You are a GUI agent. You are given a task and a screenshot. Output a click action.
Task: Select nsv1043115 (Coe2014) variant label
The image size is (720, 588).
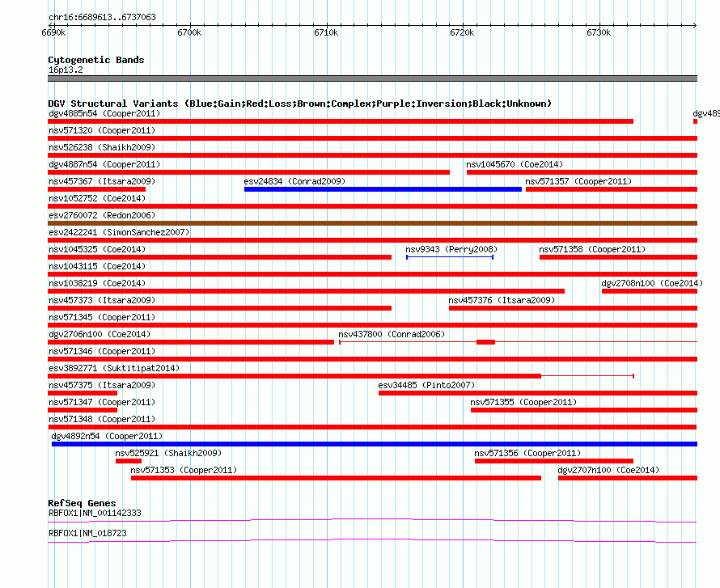pos(97,266)
